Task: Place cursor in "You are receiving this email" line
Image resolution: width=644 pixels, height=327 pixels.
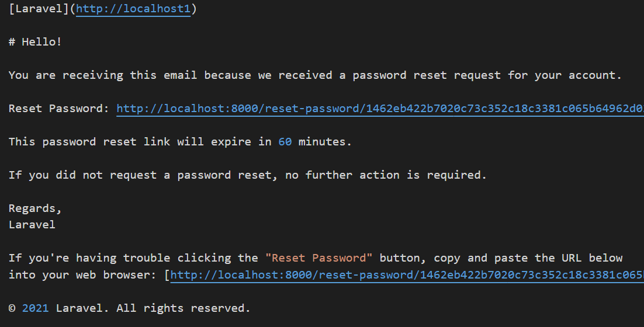Action: pyautogui.click(x=315, y=75)
